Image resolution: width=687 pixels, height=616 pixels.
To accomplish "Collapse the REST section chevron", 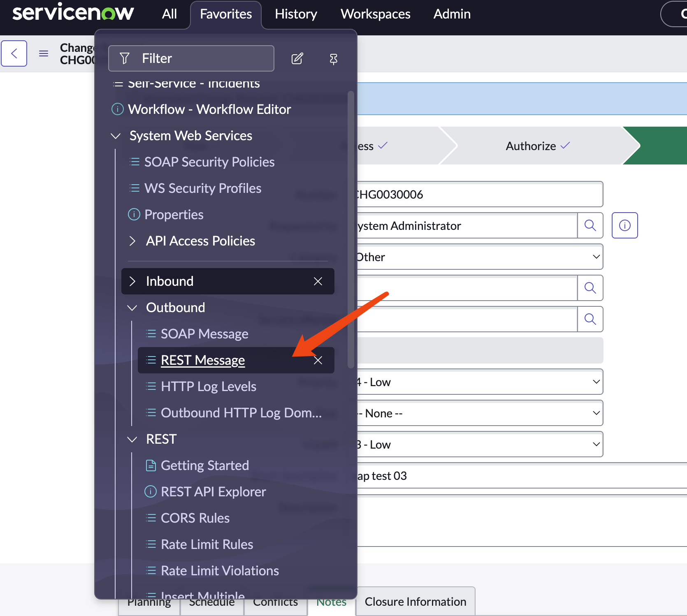I will (x=132, y=439).
